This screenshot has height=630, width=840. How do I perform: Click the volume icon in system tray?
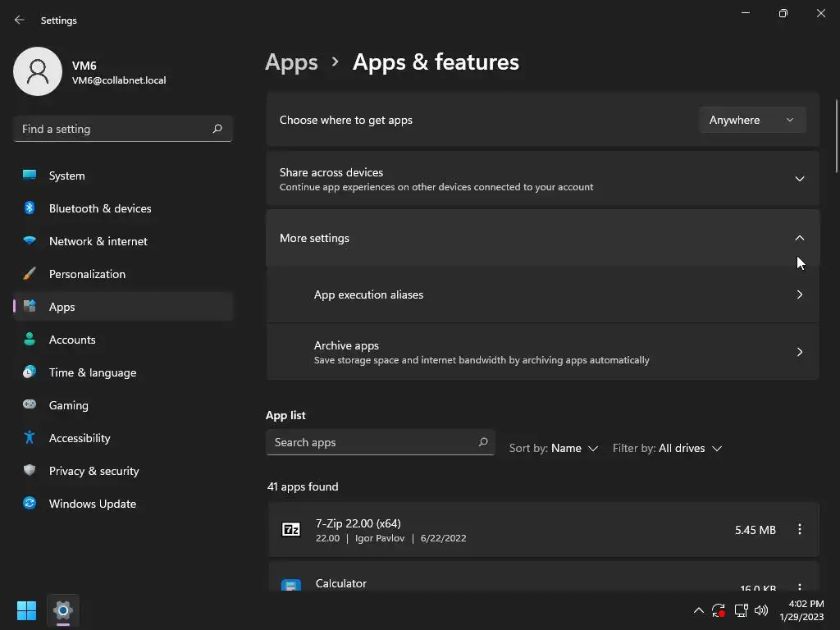tap(760, 610)
